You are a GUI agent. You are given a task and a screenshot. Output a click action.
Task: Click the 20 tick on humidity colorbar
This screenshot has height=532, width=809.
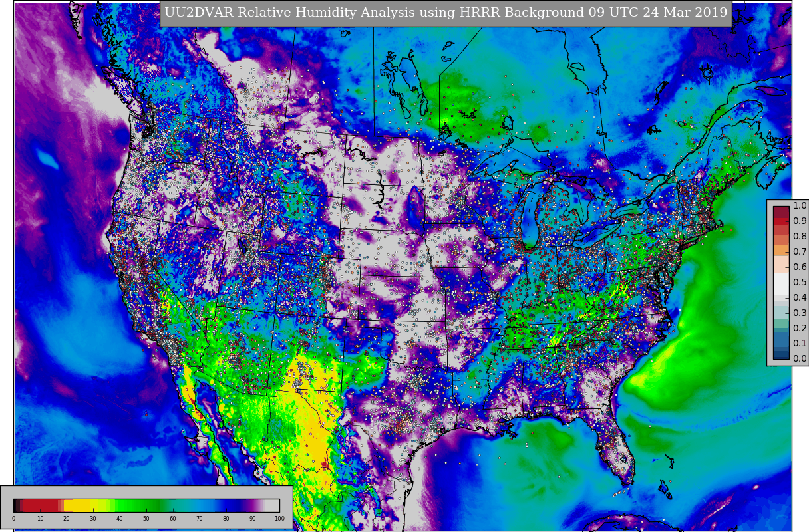67,519
